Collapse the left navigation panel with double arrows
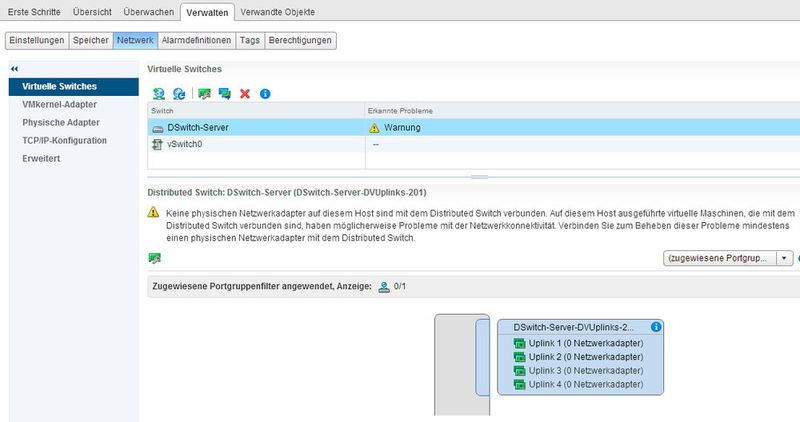Image resolution: width=800 pixels, height=422 pixels. click(x=14, y=68)
